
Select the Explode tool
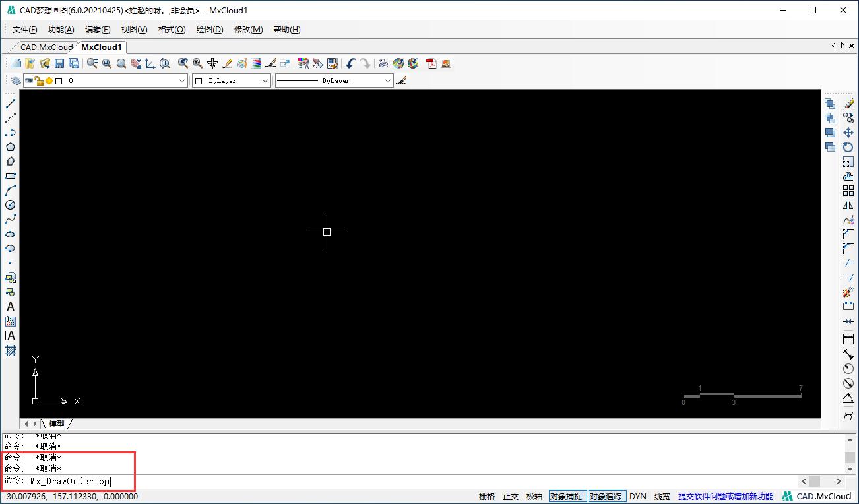848,292
